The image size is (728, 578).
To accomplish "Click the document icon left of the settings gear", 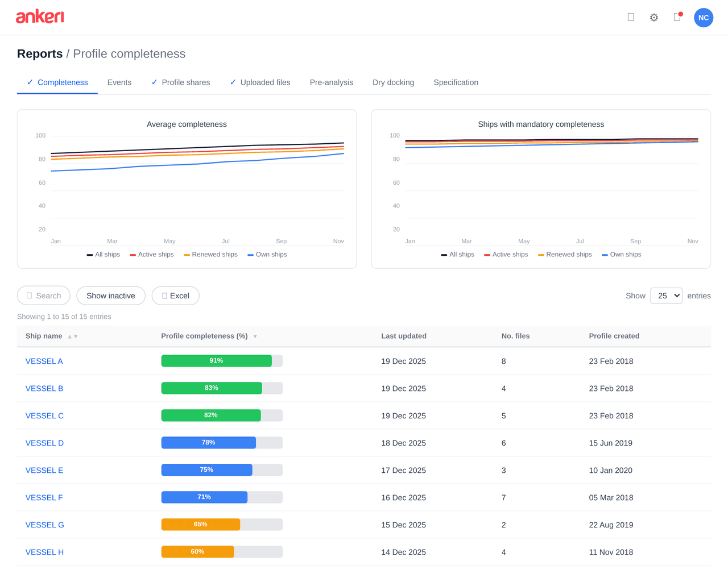I will pos(631,17).
